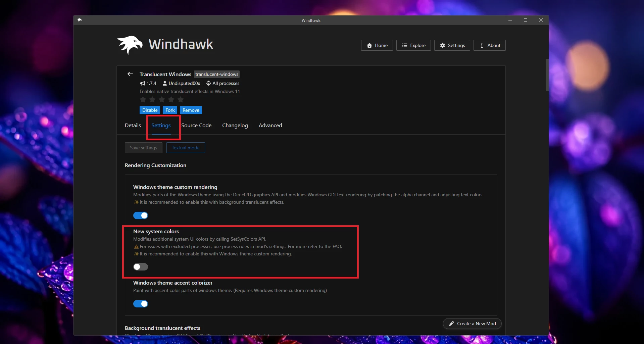Click the New system colors title
Viewport: 644px width, 344px height.
coord(156,231)
